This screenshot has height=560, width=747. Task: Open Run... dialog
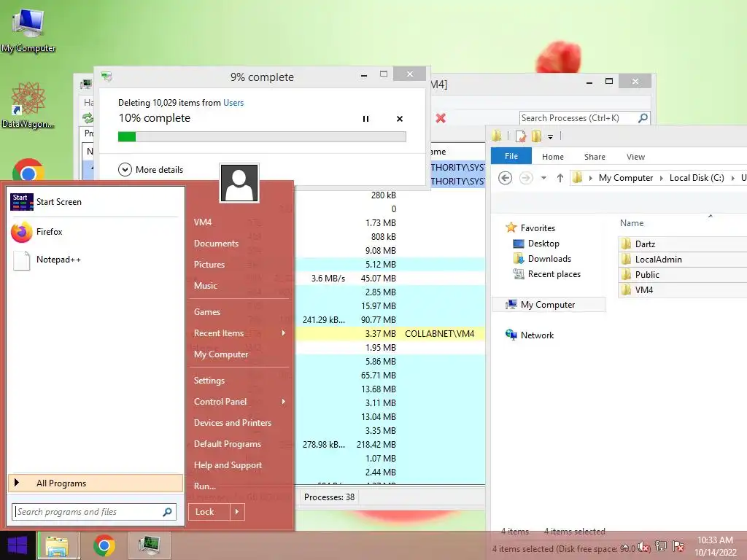pyautogui.click(x=205, y=486)
